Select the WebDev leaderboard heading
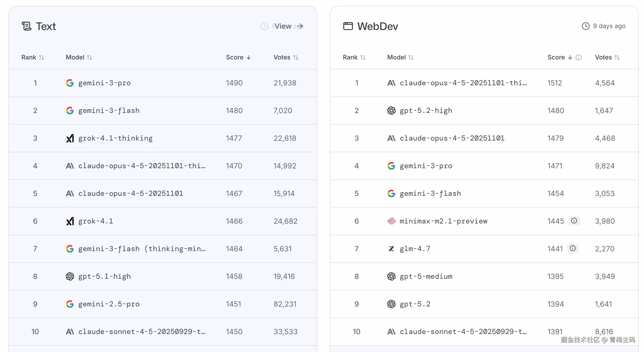The width and height of the screenshot is (644, 352). tap(377, 26)
